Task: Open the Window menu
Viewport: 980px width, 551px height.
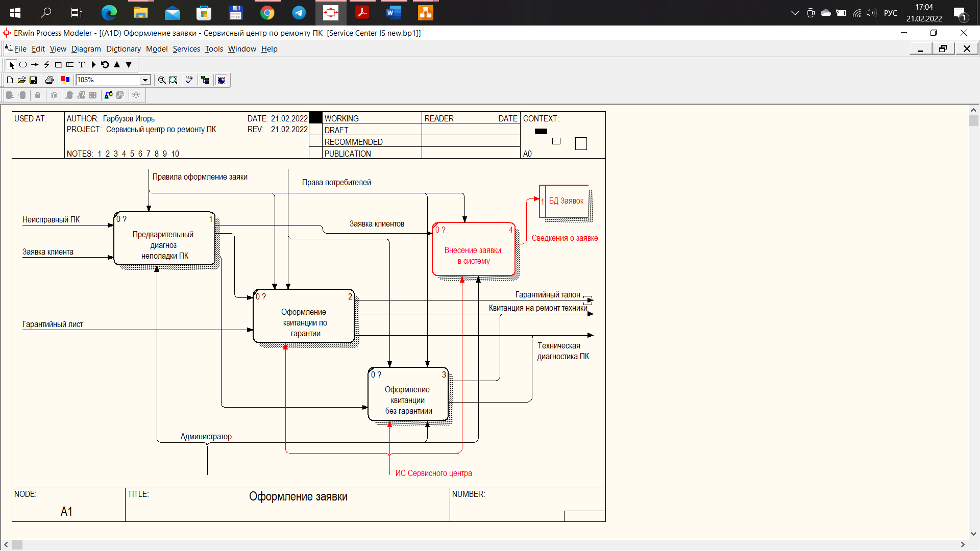Action: pos(242,49)
